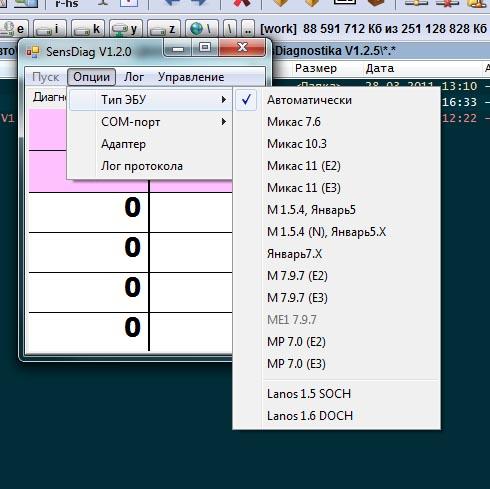Switch to drive k in drive bar

click(x=88, y=29)
